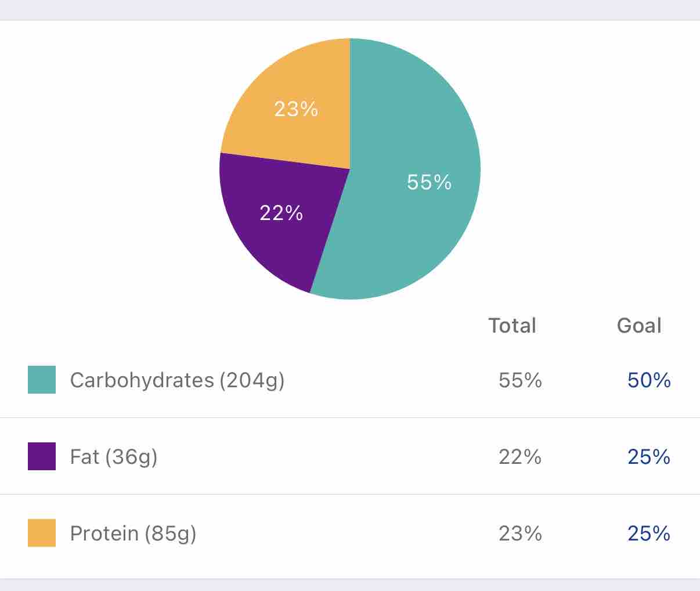700x591 pixels.
Task: Tap the 22% label in the pie chart
Action: (282, 213)
